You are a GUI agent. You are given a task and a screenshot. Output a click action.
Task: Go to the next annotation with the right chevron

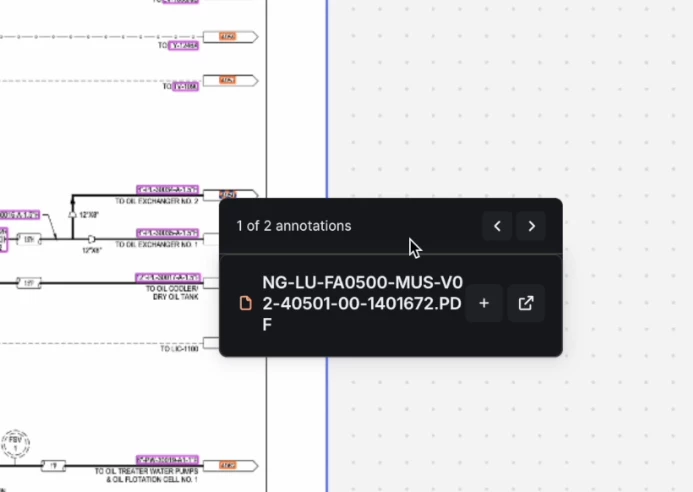[x=531, y=226]
